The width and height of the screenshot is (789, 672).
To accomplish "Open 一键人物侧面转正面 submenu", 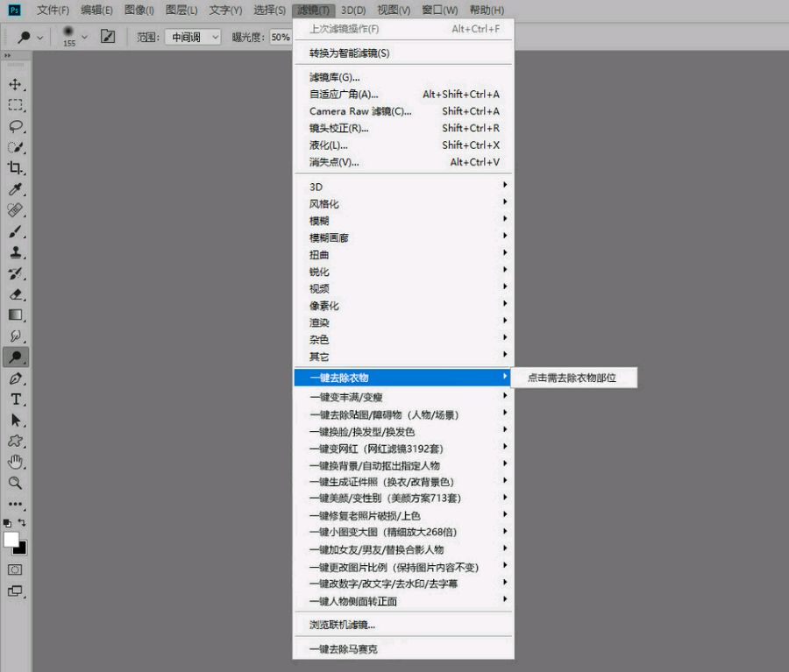I will (x=403, y=600).
